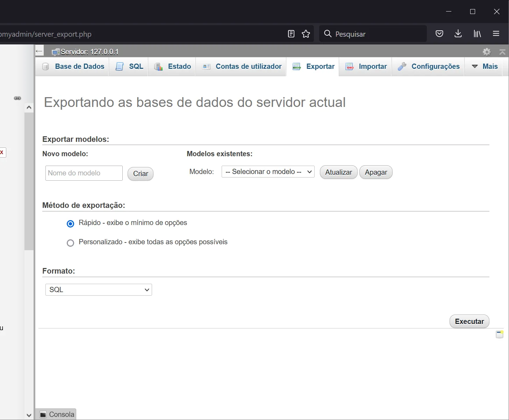Click the Atualizar template button

(338, 172)
